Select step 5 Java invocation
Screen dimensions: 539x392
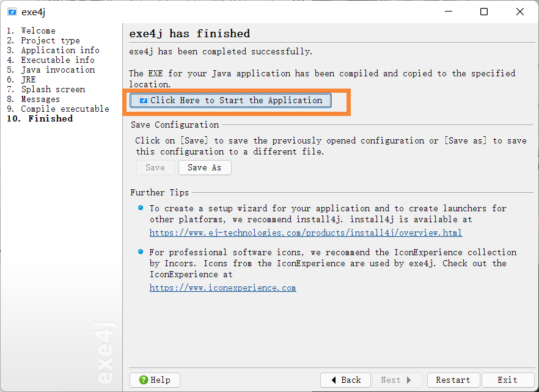51,70
